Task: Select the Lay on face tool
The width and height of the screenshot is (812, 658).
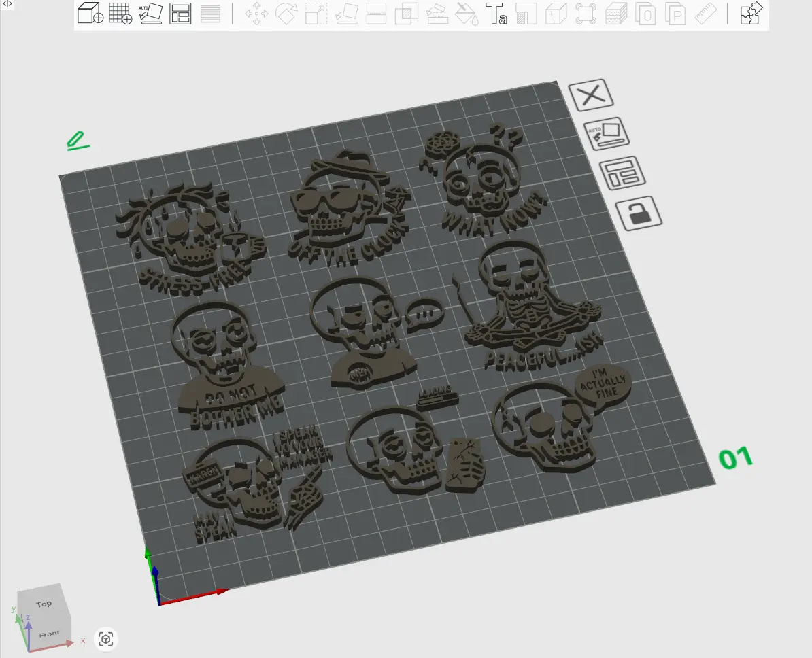Action: [x=346, y=14]
